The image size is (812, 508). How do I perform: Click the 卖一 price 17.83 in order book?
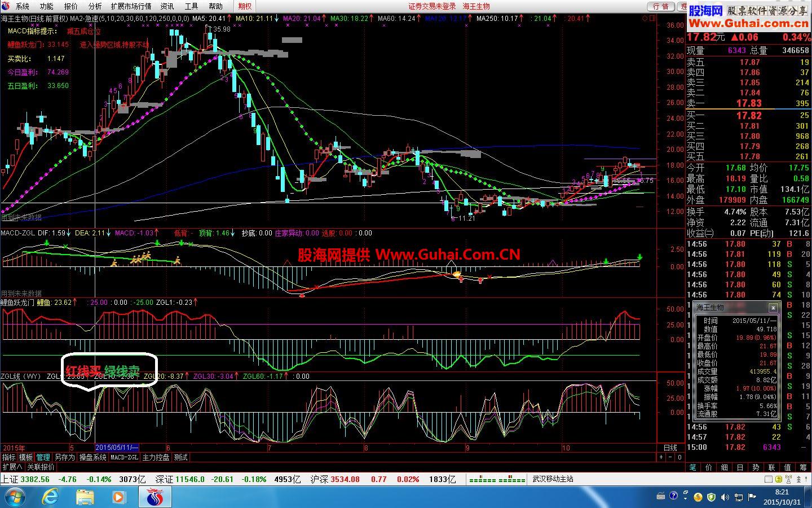(x=749, y=103)
